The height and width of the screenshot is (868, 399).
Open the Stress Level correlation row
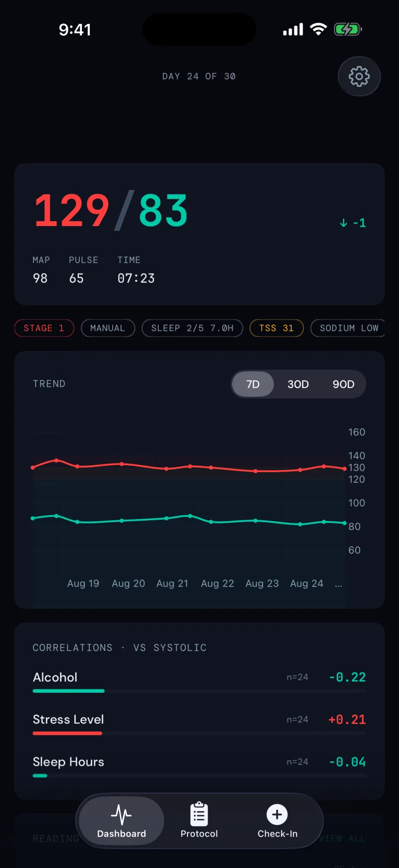pos(199,724)
